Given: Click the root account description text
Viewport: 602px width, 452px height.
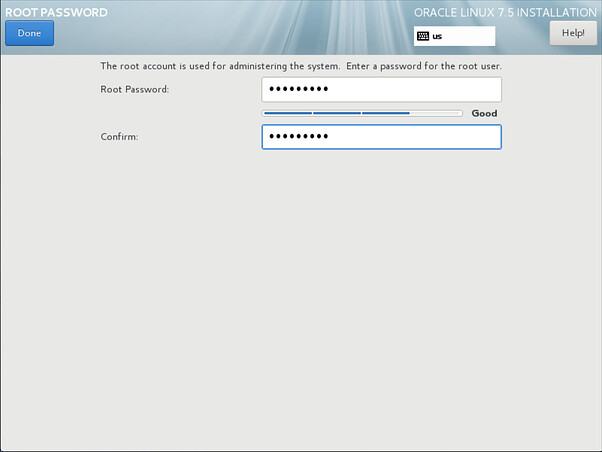Looking at the screenshot, I should click(x=301, y=66).
